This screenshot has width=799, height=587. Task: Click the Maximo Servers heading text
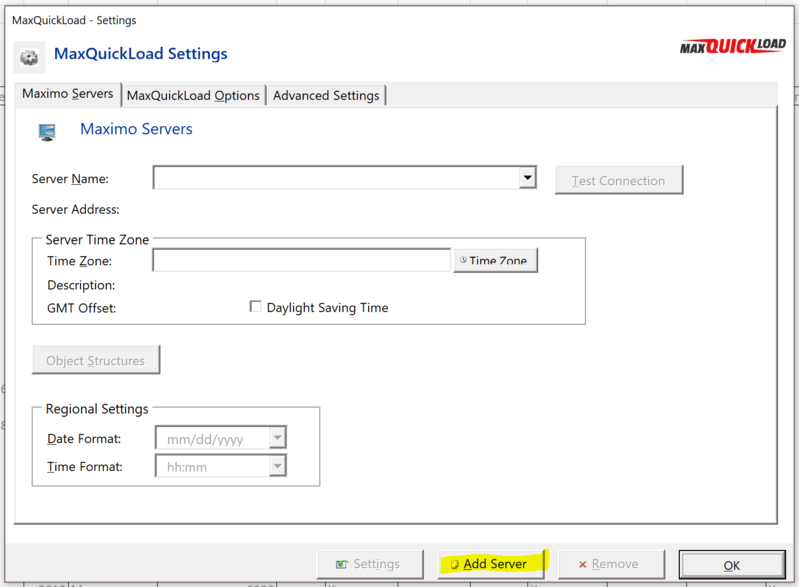[137, 129]
